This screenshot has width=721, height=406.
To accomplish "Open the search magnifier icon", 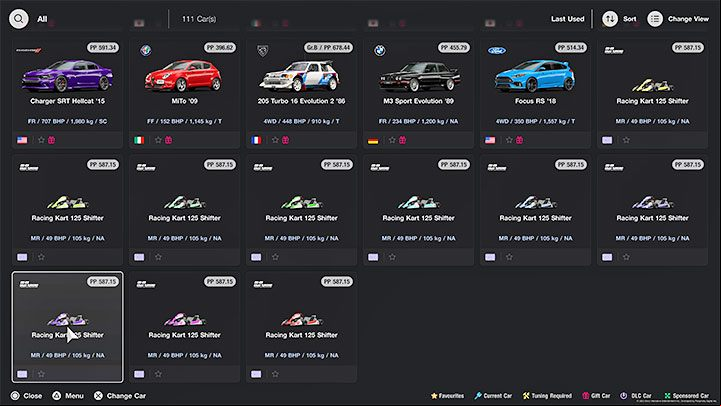I will point(18,19).
